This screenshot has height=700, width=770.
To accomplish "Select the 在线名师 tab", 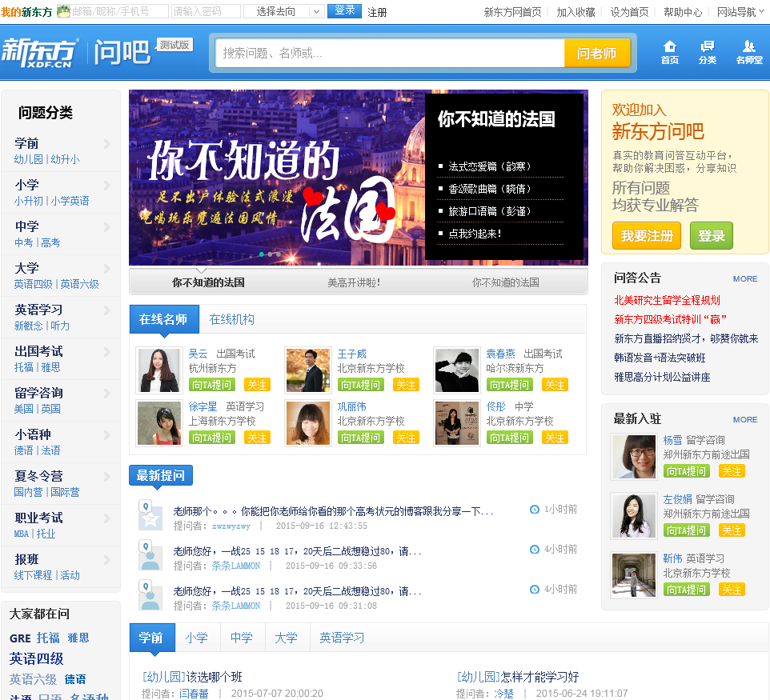I will click(x=164, y=319).
